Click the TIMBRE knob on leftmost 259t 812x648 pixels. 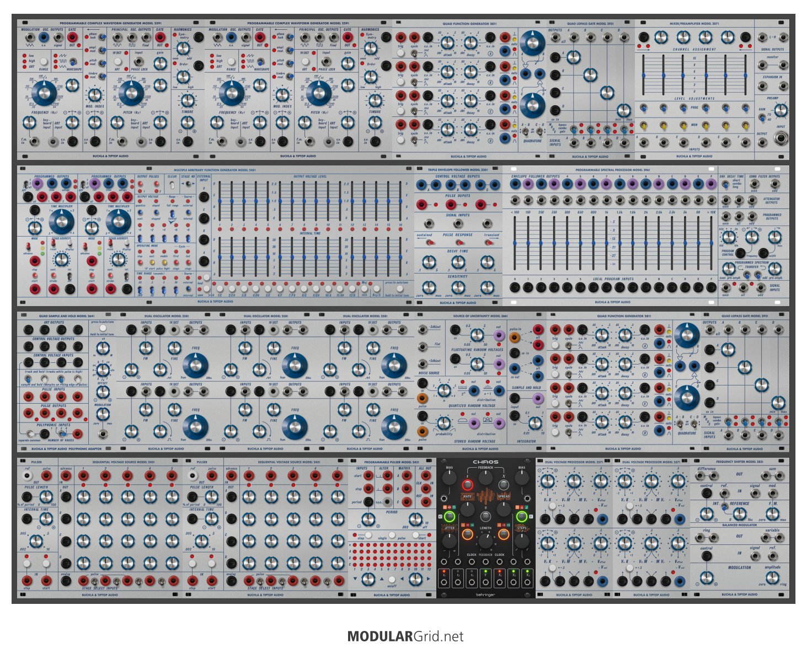[188, 100]
